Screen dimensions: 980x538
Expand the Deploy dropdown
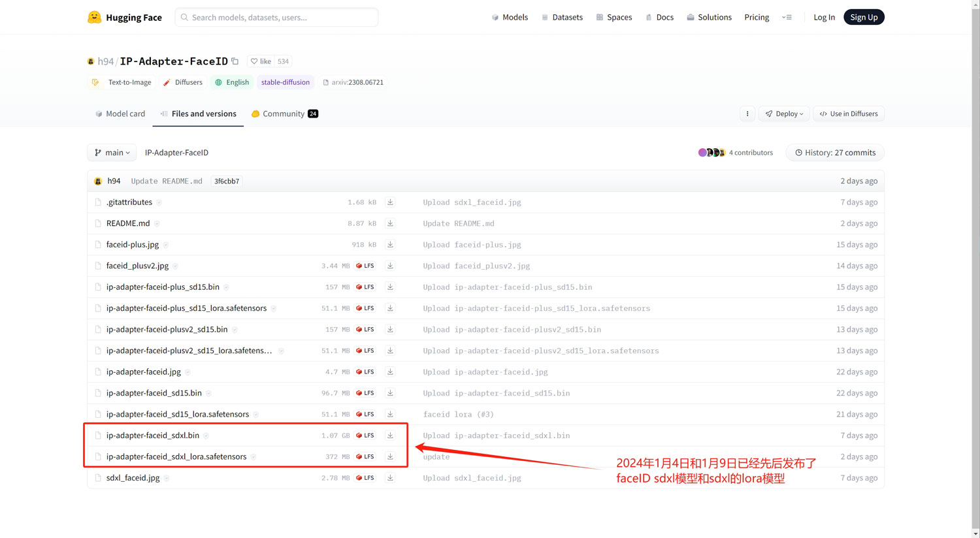pos(784,114)
